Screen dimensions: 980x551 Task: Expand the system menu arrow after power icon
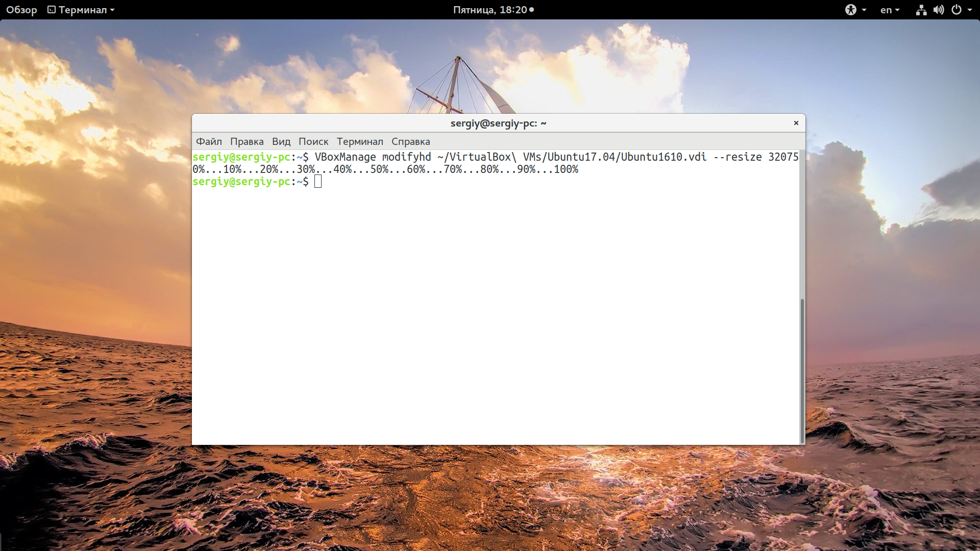tap(970, 10)
